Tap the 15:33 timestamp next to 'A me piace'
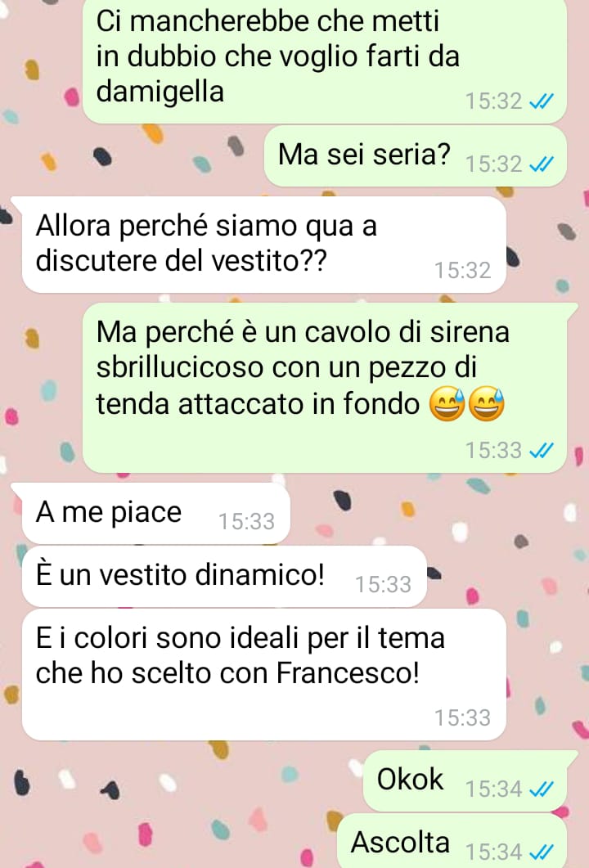This screenshot has height=868, width=589. click(246, 521)
